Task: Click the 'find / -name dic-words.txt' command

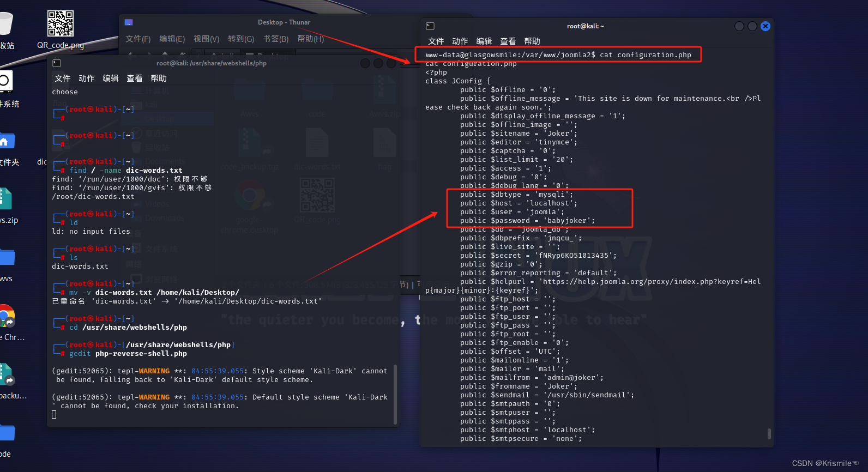Action: (x=126, y=171)
